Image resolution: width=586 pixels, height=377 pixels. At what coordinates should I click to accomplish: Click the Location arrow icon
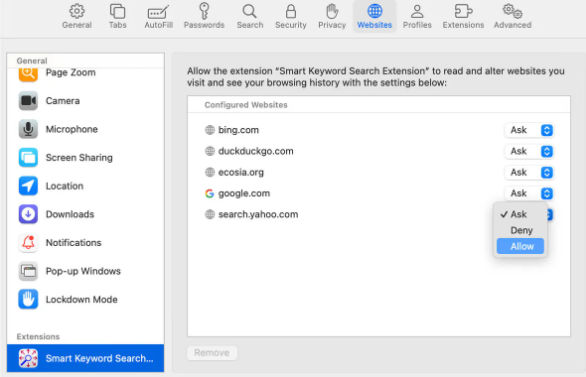click(28, 186)
